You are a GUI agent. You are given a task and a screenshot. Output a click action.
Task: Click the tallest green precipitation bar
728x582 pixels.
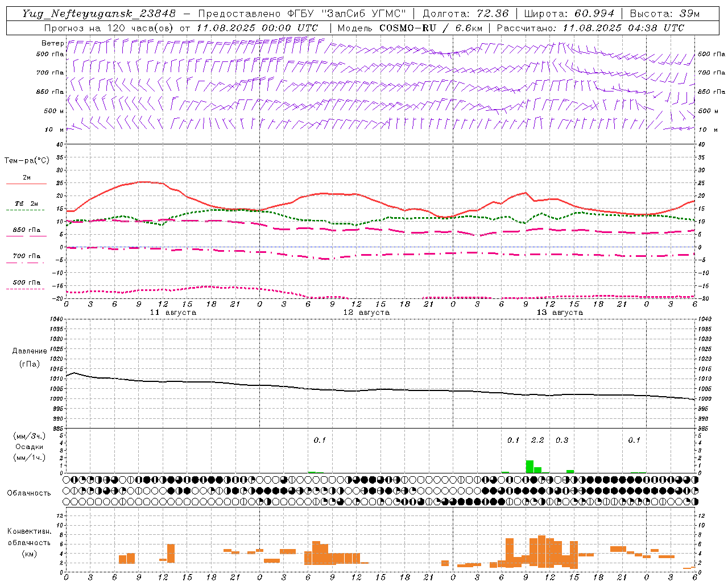[x=530, y=467]
